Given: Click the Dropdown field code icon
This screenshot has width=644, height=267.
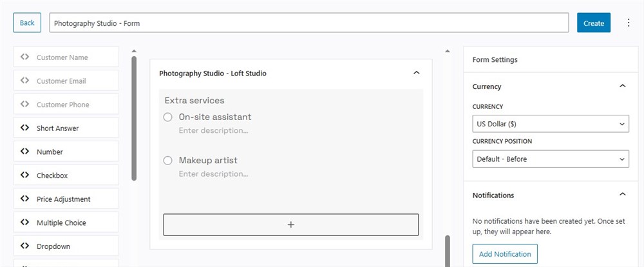Looking at the screenshot, I should click(24, 246).
